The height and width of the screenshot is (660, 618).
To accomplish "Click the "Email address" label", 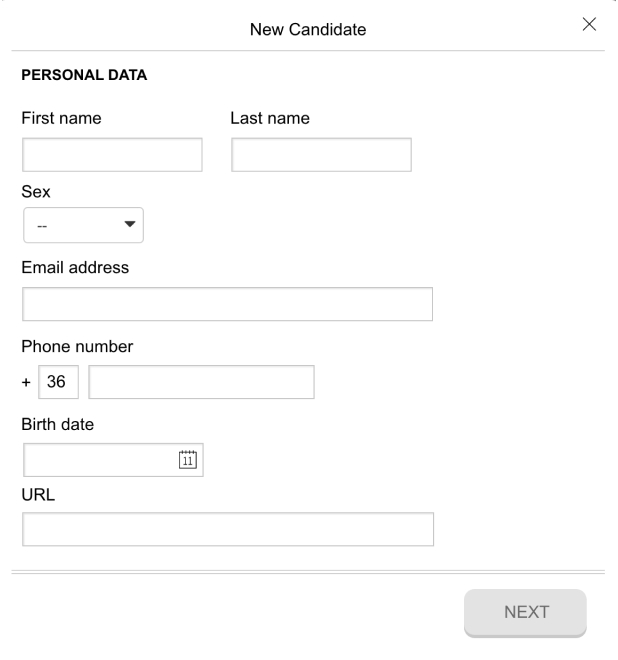I will click(x=75, y=268).
